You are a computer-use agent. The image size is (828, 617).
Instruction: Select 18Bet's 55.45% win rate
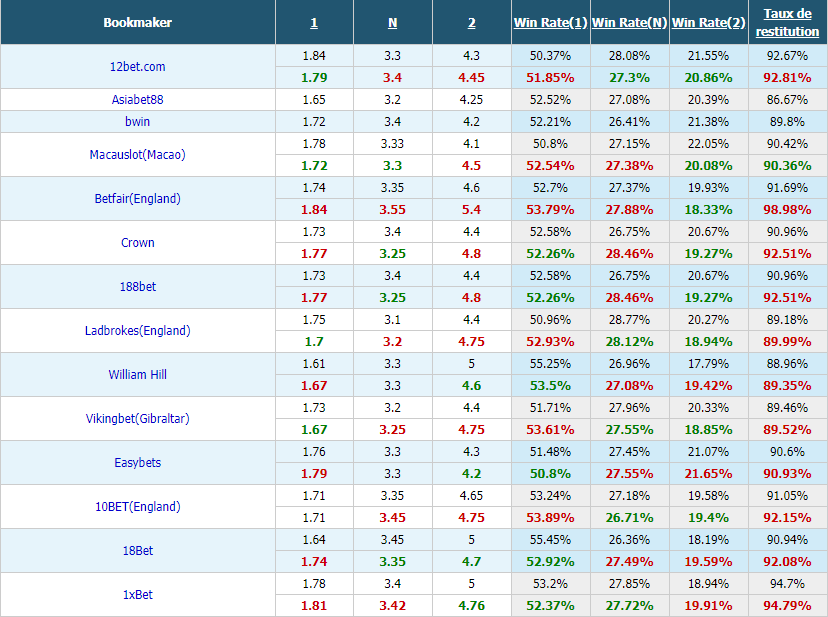[x=550, y=540]
